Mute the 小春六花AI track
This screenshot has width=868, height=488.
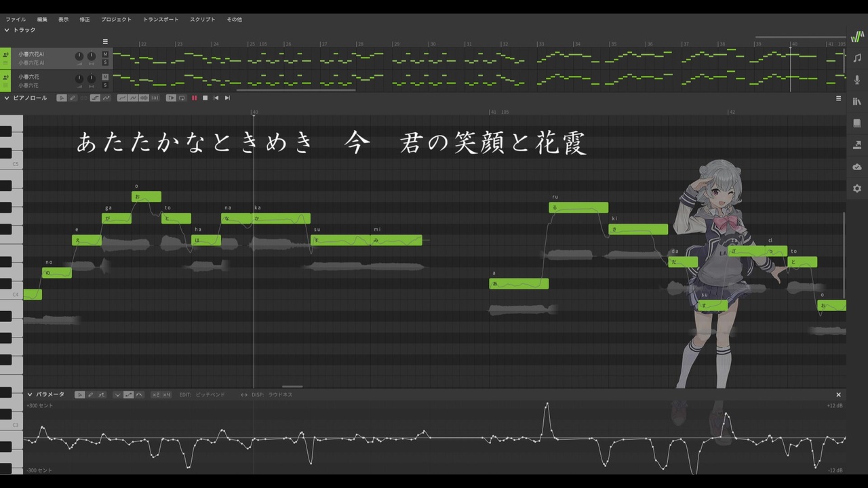(105, 55)
